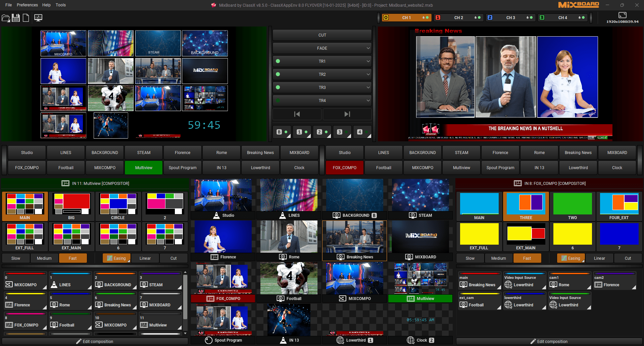644x346 pixels.
Task: Create a new project with the blank page icon
Action: 26,18
